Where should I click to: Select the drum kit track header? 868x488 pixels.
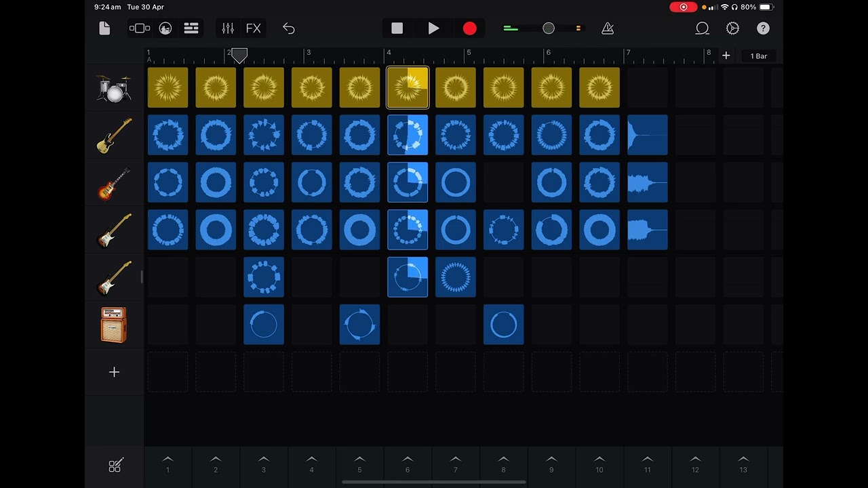click(114, 88)
